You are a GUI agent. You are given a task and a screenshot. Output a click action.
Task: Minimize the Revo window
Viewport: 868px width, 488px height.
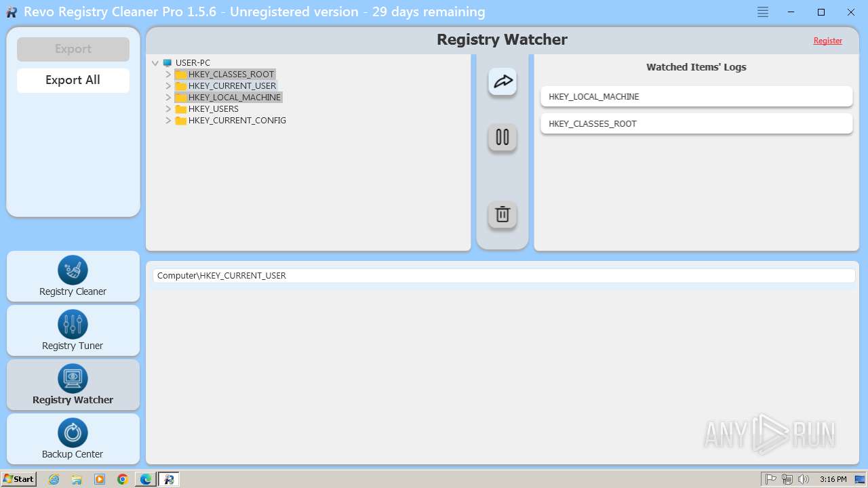(791, 12)
